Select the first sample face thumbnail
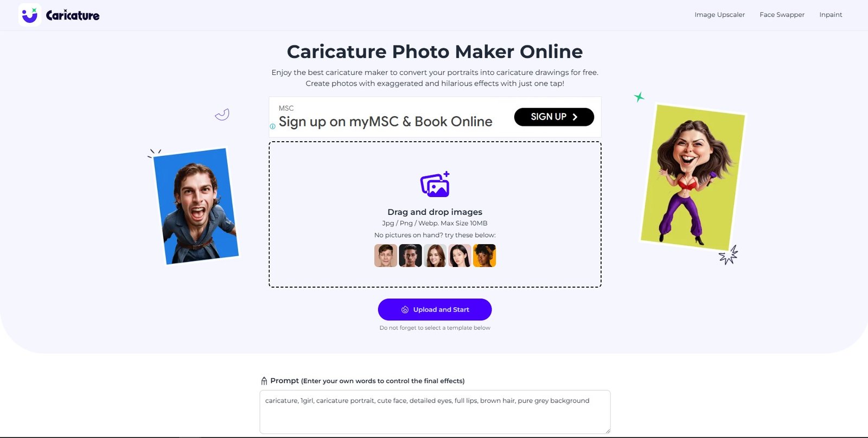The height and width of the screenshot is (438, 868). 386,256
